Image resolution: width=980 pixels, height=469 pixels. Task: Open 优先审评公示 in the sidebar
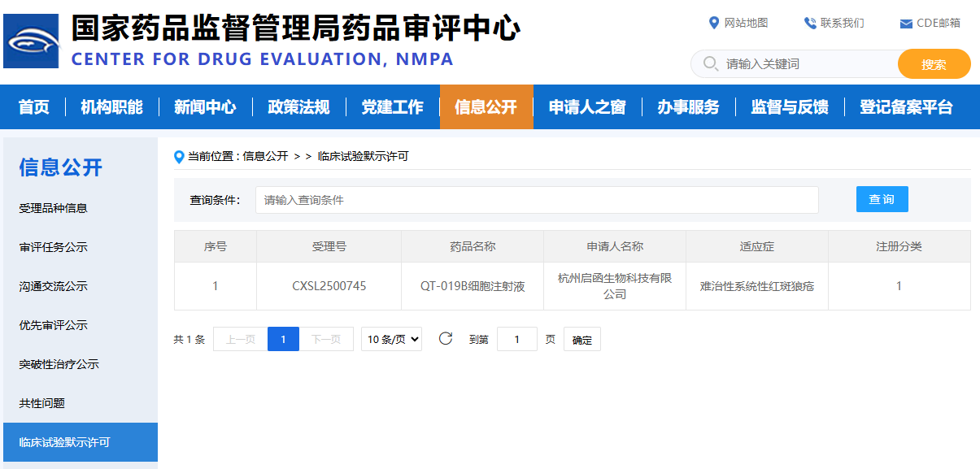pyautogui.click(x=54, y=325)
